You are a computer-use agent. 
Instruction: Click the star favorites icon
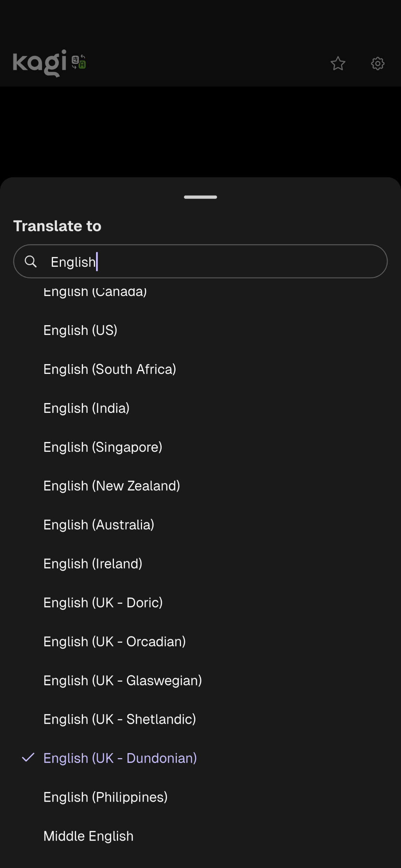(x=338, y=63)
